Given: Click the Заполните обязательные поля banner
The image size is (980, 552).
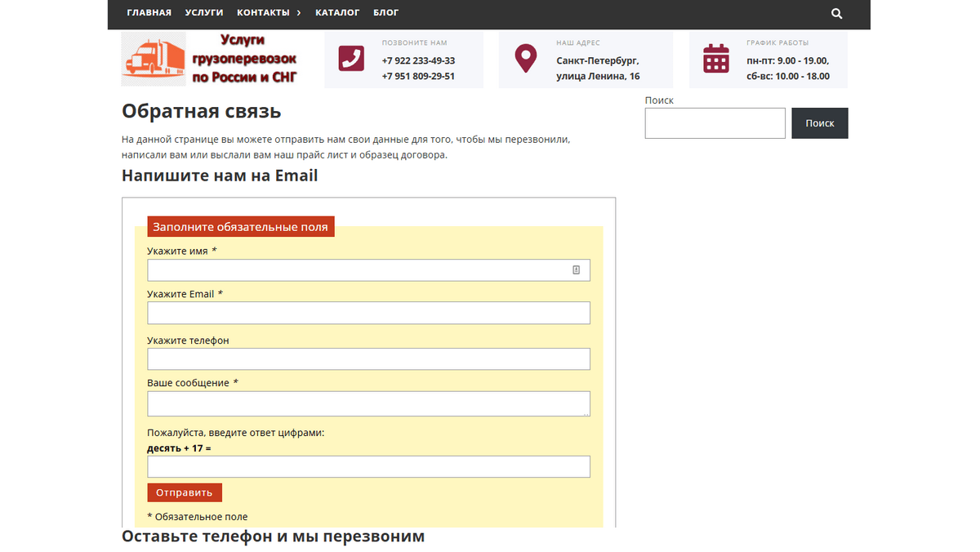Looking at the screenshot, I should coord(241,227).
